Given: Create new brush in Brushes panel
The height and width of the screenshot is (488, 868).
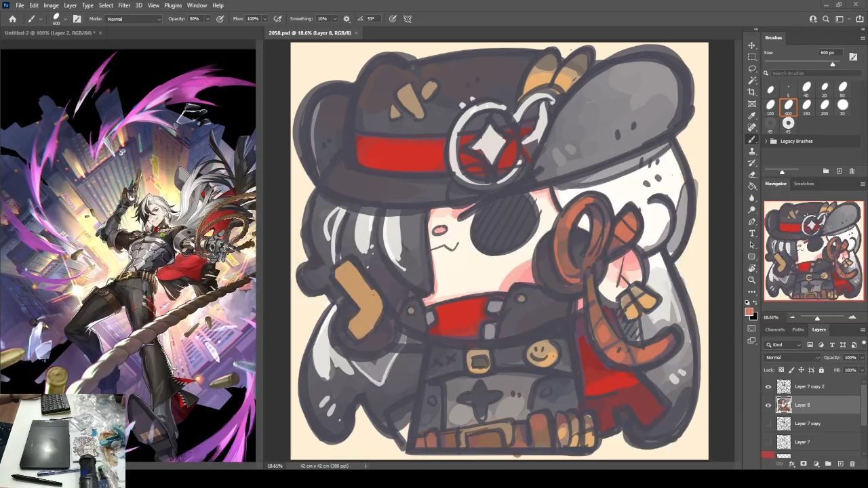Looking at the screenshot, I should point(839,171).
